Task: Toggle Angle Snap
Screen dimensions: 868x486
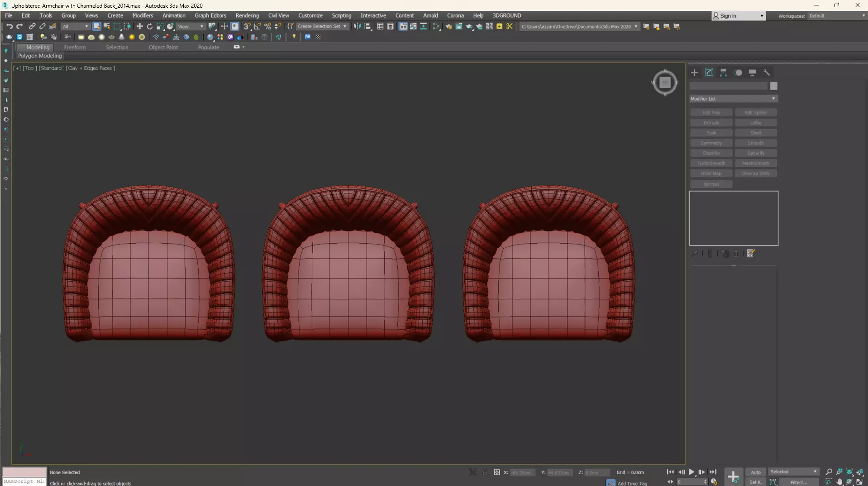Action: (258, 26)
